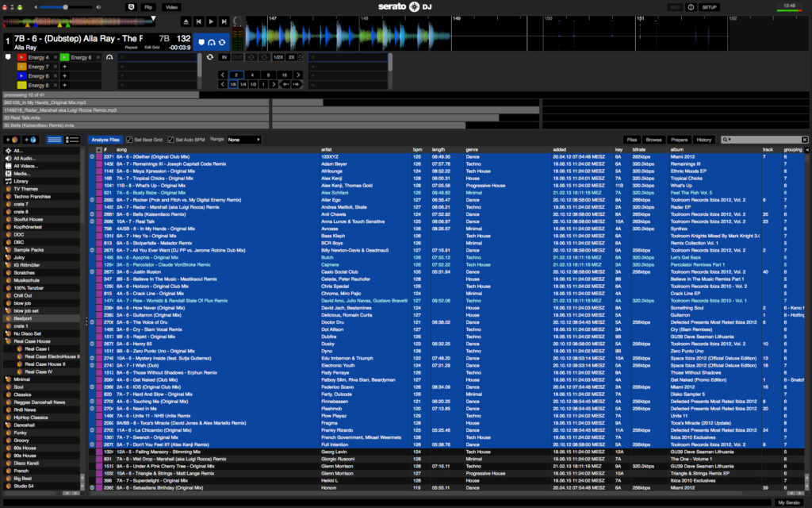Adjust the master volume slider
Image resolution: width=812 pixels, height=508 pixels.
click(x=66, y=7)
